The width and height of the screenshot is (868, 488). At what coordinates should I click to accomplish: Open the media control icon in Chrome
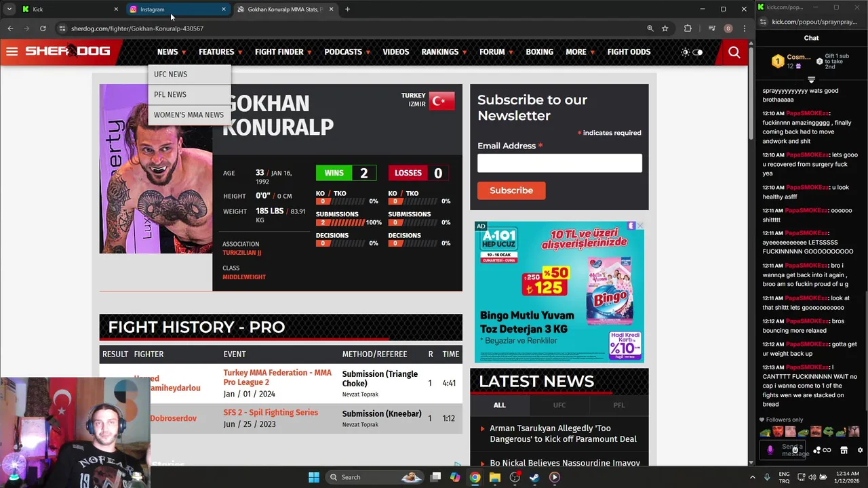pos(711,28)
